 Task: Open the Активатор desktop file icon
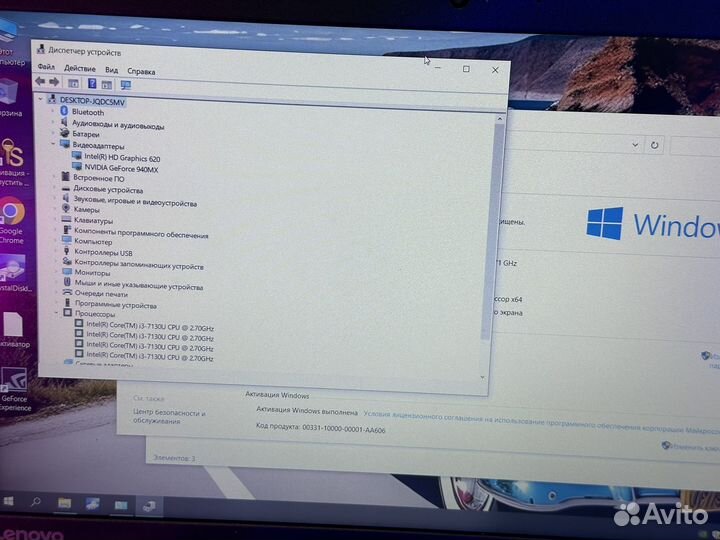14,329
